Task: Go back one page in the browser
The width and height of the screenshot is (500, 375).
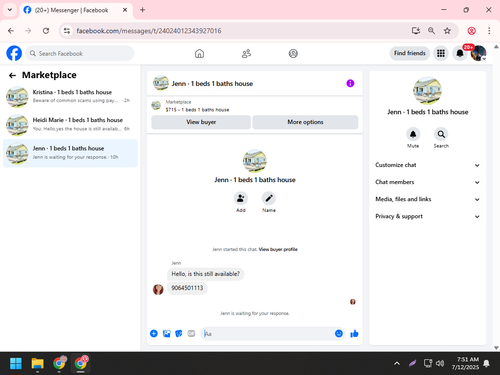Action: pyautogui.click(x=11, y=31)
